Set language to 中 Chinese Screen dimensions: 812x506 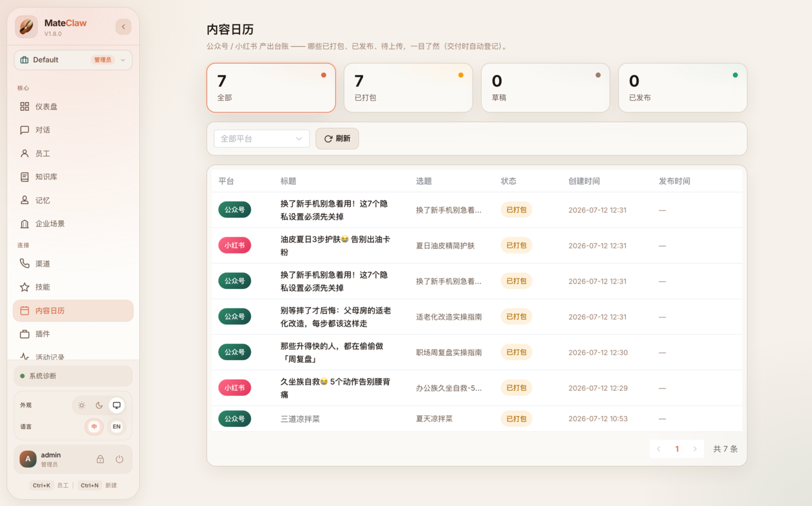click(x=94, y=427)
